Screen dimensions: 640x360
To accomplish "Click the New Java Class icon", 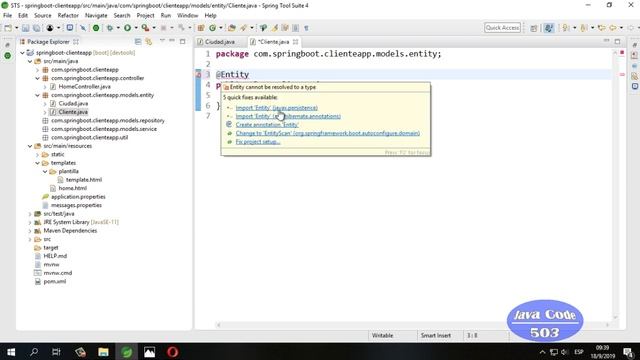I will (213, 28).
